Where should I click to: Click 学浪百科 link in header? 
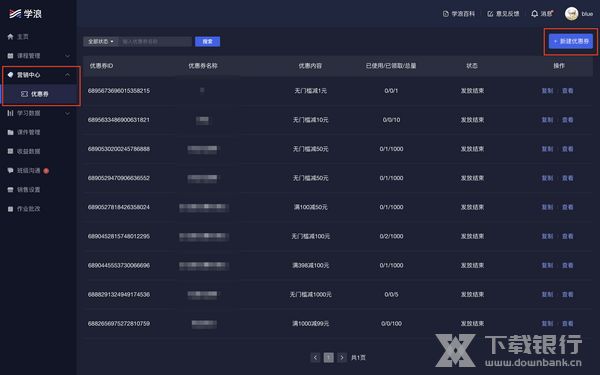(463, 14)
